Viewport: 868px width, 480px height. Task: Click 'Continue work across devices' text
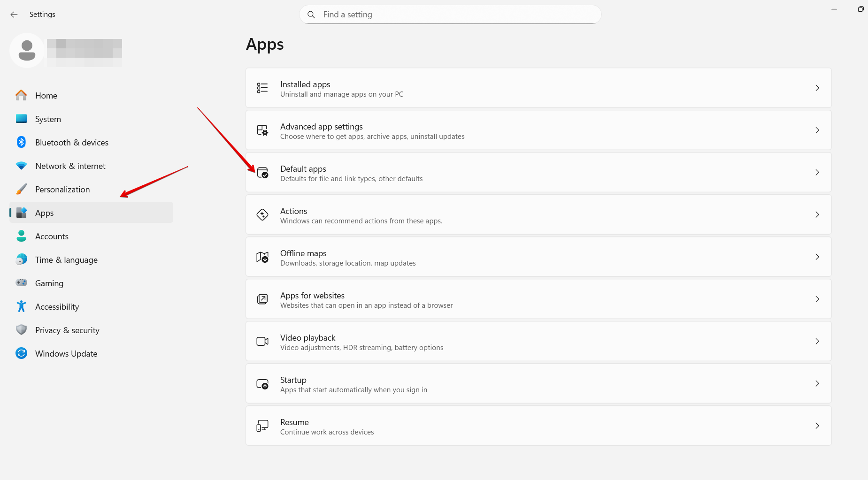click(327, 432)
